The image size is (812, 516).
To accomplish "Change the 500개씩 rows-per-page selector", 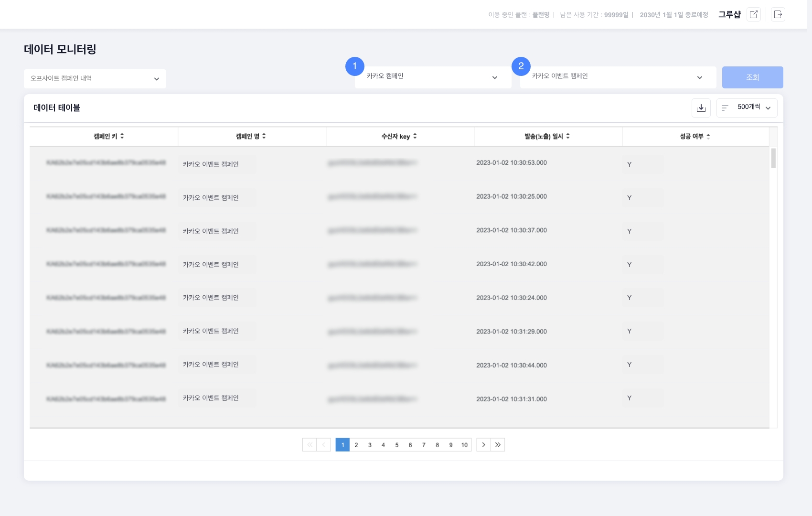I will 747,108.
